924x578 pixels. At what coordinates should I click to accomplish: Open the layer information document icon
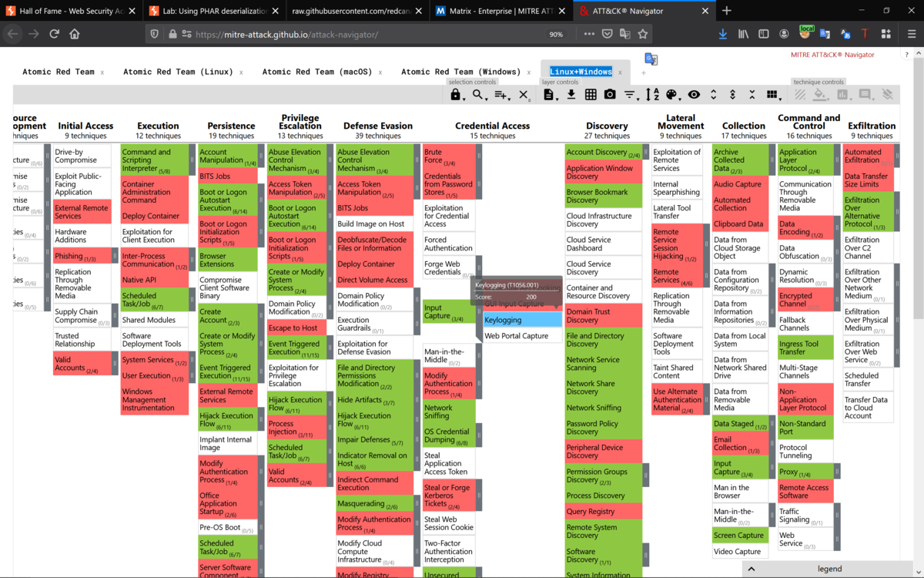point(550,95)
